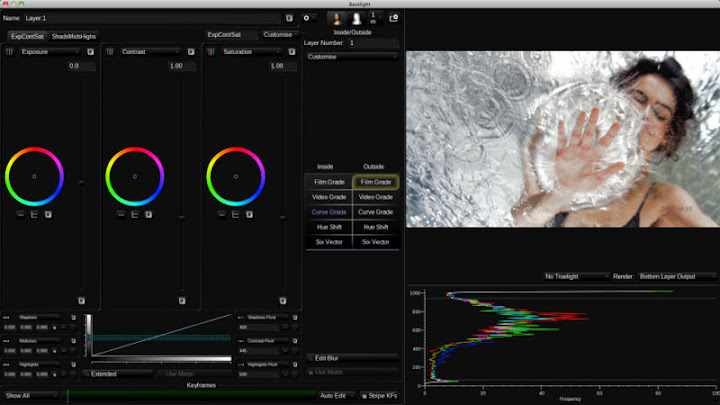Image resolution: width=720 pixels, height=405 pixels.
Task: Toggle the lock icon in Midtones values row
Action: point(55,351)
